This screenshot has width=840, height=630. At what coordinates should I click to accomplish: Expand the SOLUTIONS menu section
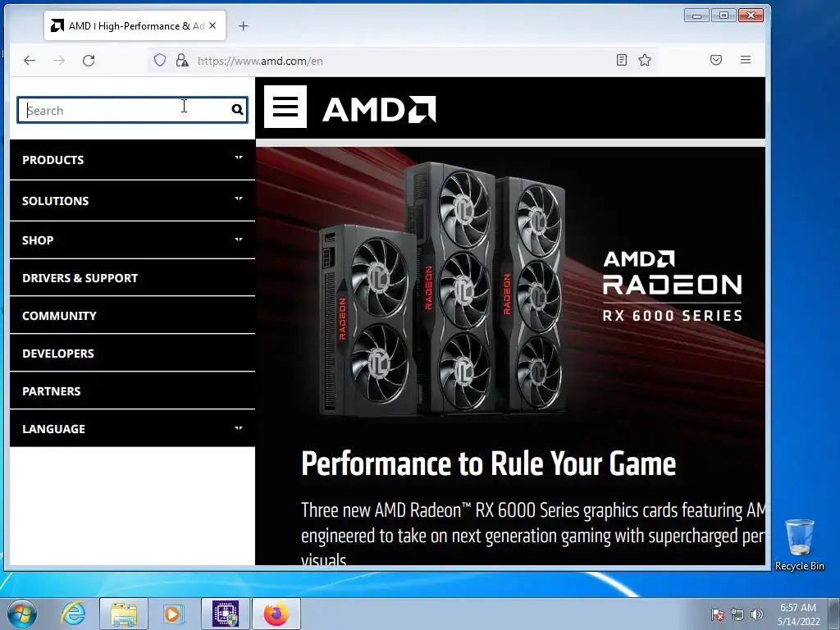click(132, 201)
